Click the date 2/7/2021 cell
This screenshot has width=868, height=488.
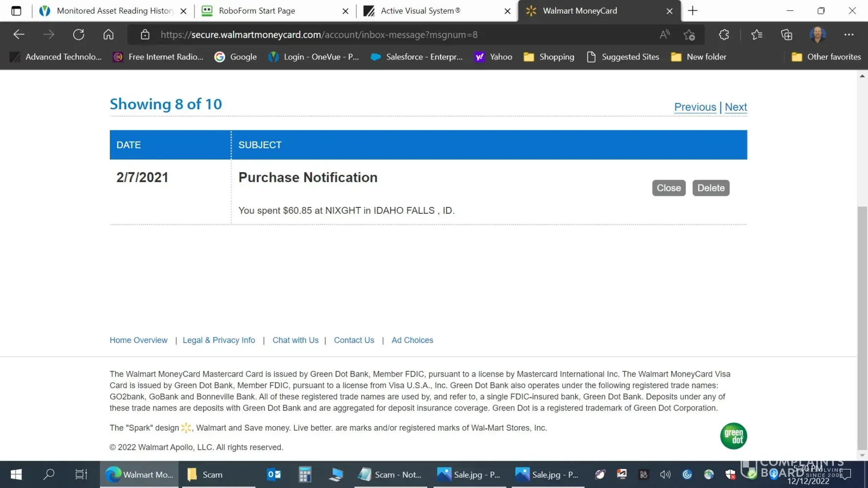142,178
